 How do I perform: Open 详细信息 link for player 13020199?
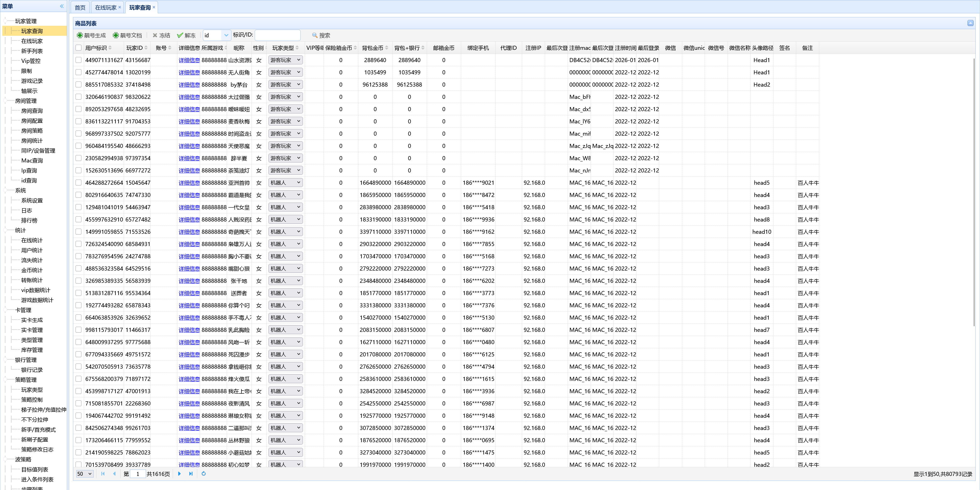pyautogui.click(x=189, y=72)
